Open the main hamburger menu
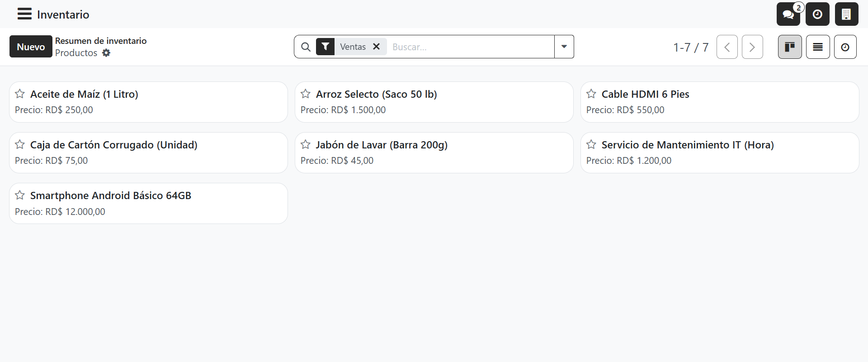This screenshot has width=868, height=362. click(x=24, y=14)
